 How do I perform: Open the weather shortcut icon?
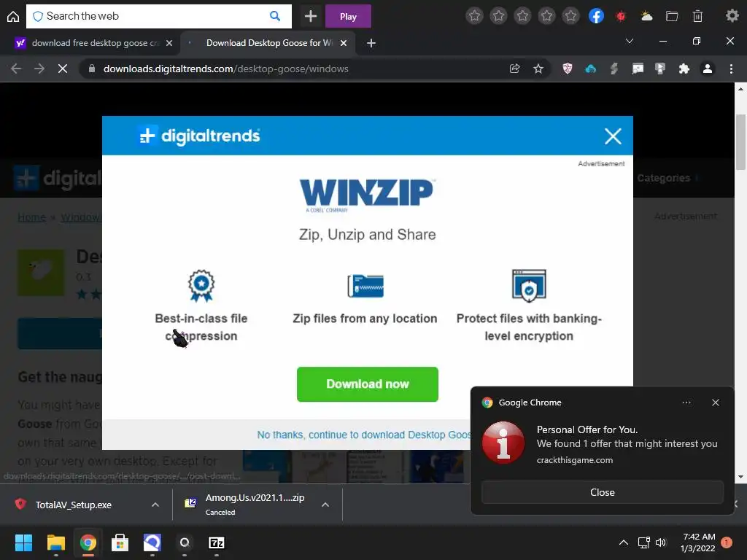[646, 16]
